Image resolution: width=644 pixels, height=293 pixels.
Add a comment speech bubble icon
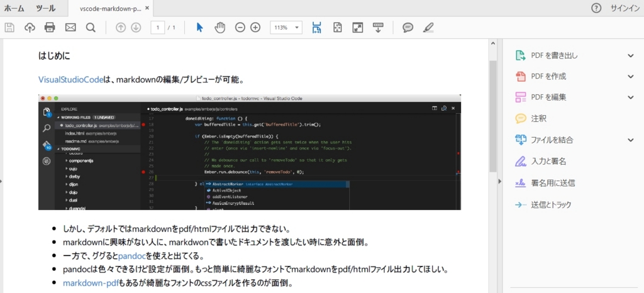pyautogui.click(x=408, y=28)
